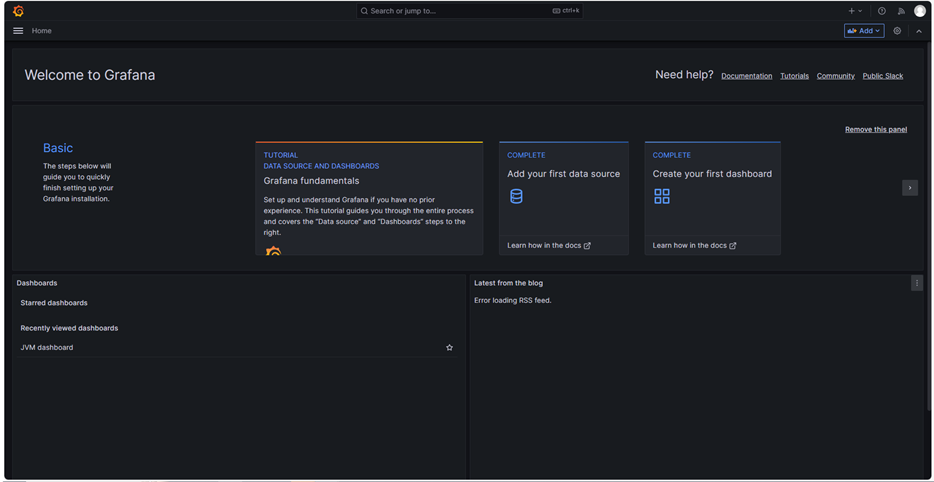Click the data source database icon

coord(516,197)
